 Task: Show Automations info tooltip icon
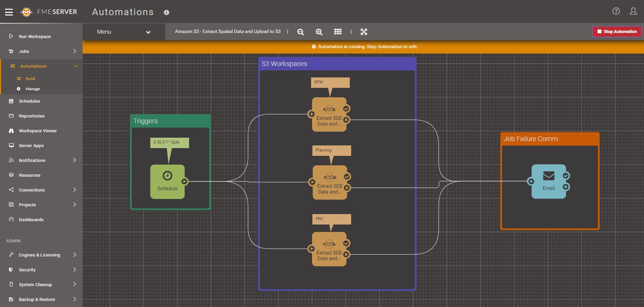pyautogui.click(x=166, y=12)
